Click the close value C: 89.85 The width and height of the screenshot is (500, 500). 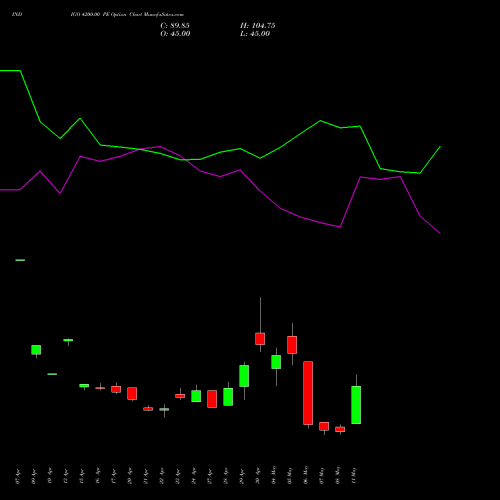[175, 26]
